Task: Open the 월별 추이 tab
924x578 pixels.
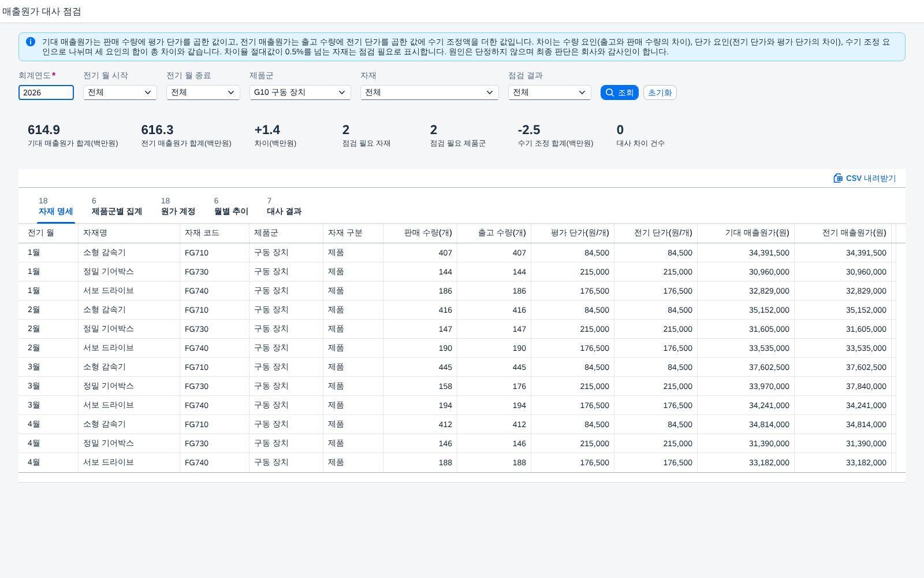Action: (x=231, y=206)
